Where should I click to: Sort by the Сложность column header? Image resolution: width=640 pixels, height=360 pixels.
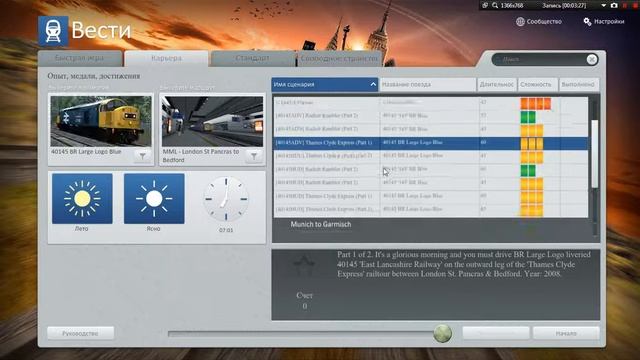tap(538, 84)
